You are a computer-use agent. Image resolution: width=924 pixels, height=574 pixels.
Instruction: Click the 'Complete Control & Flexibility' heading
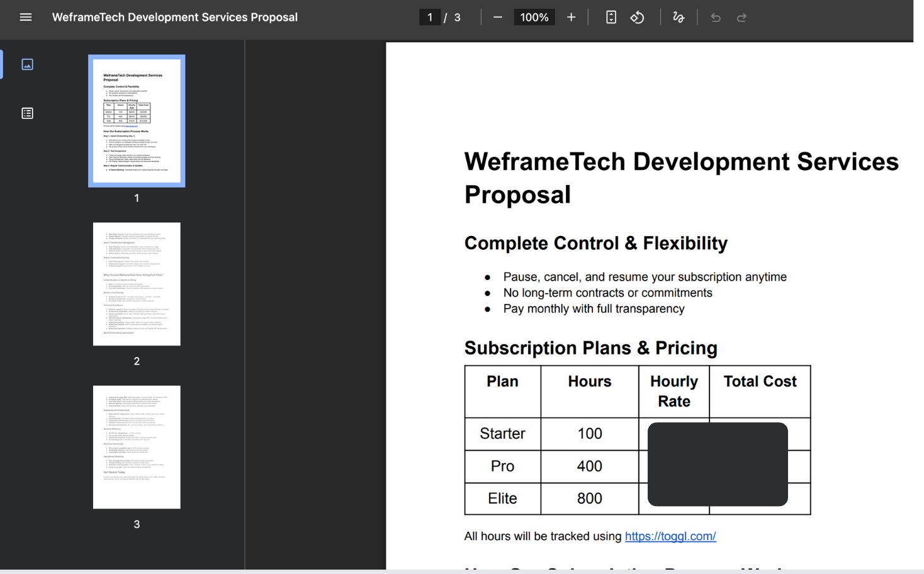596,243
